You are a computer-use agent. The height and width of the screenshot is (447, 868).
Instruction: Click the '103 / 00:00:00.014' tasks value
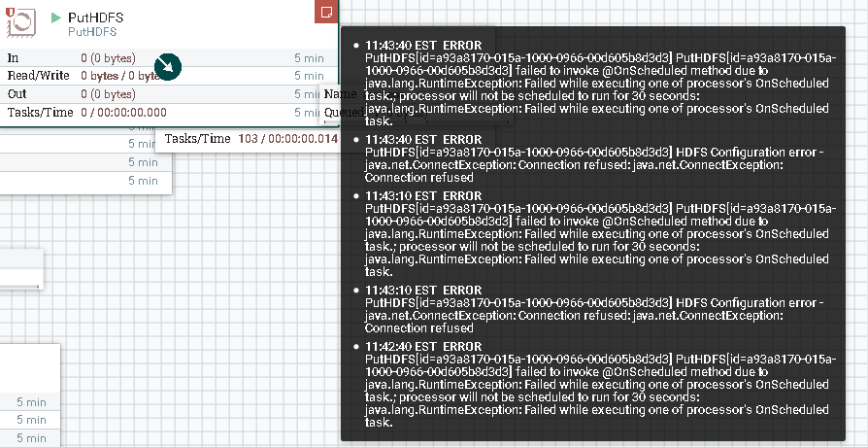[x=287, y=139]
